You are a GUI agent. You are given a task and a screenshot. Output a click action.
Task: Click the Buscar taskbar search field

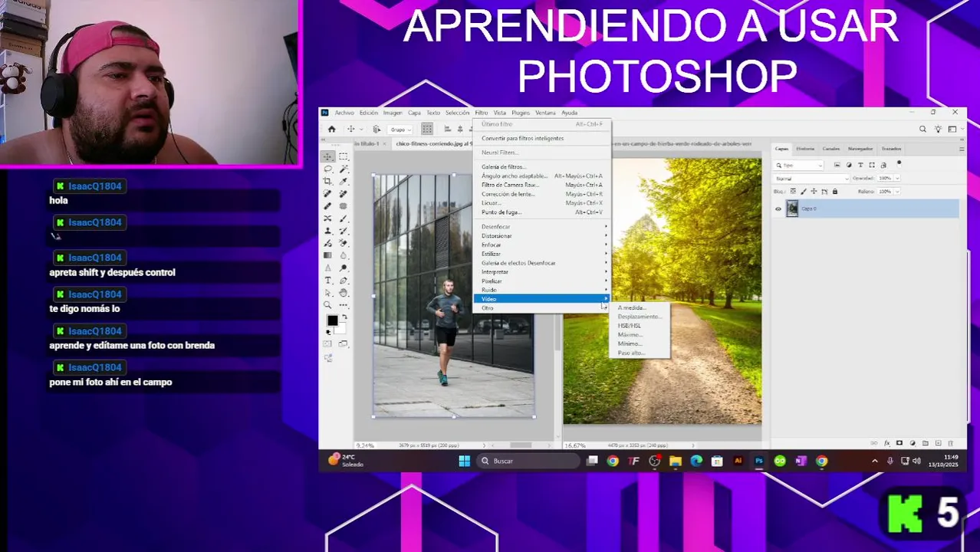coord(528,461)
